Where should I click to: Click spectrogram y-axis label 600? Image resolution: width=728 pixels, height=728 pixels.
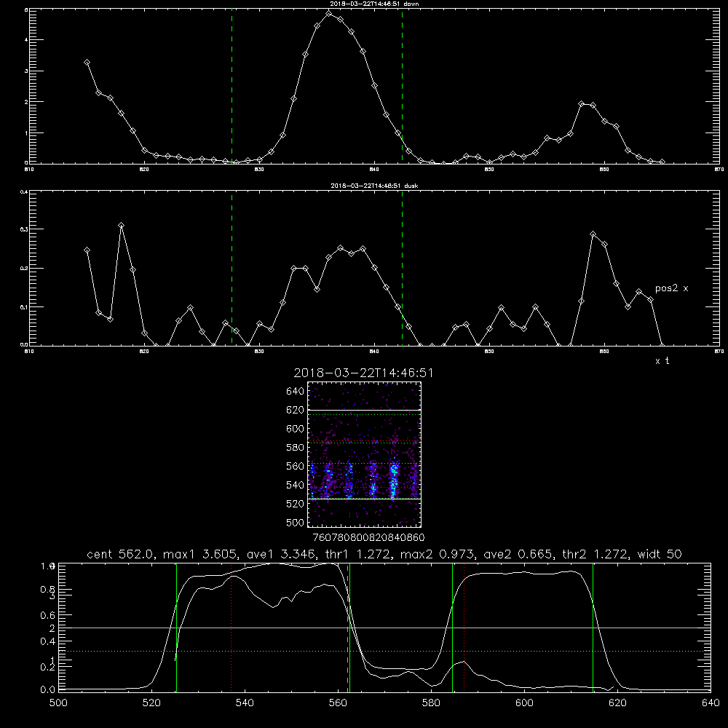(x=296, y=429)
